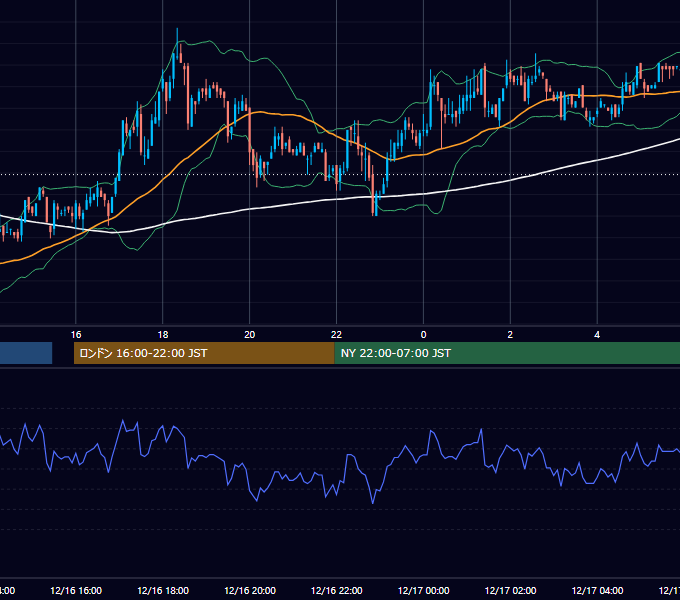Click the ロンドン 16:00-22:00 JST session bar

pos(204,353)
